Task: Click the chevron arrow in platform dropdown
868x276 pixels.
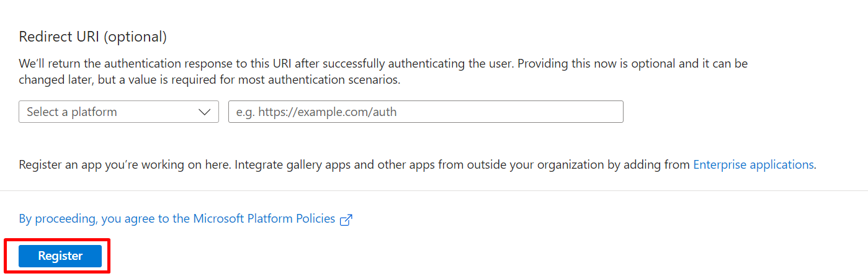Action: coord(204,112)
